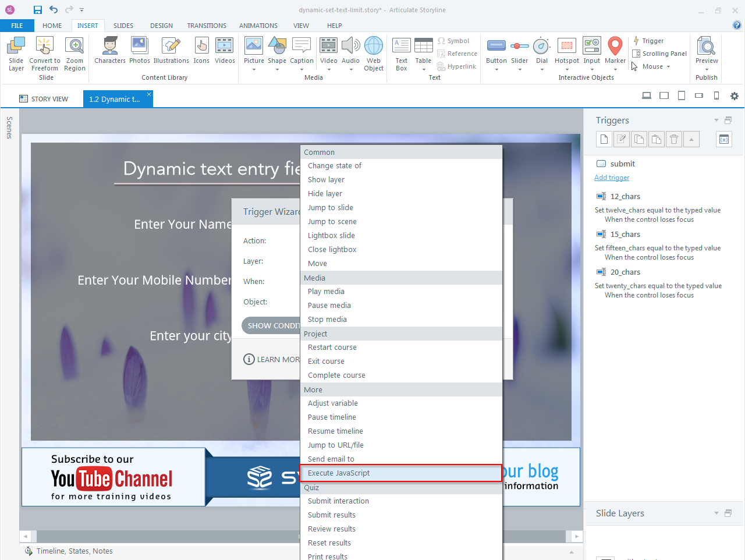Insert a Hotspot
This screenshot has height=560, width=745.
pyautogui.click(x=567, y=50)
